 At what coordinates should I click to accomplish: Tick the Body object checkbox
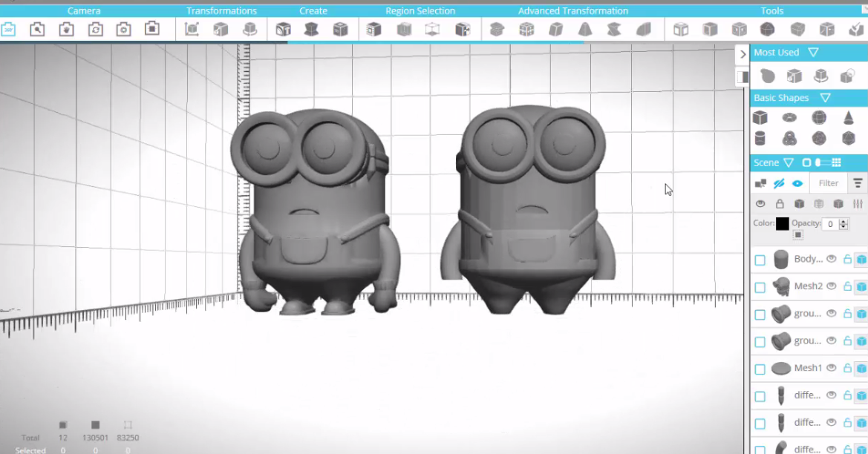(760, 260)
